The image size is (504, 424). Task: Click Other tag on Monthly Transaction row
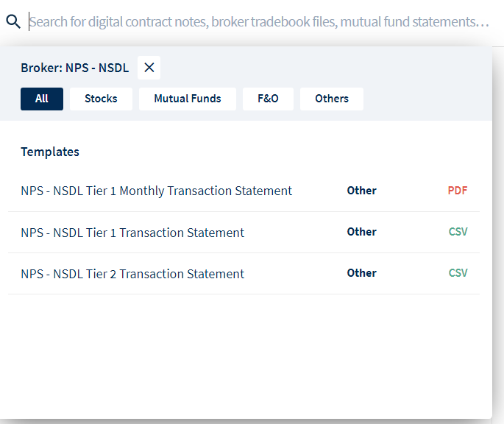(x=361, y=191)
